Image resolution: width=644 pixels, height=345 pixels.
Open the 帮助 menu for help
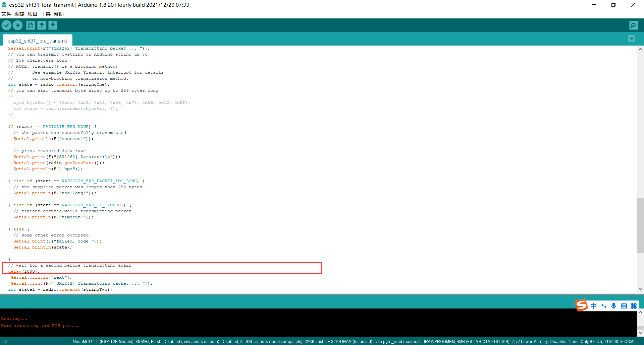59,14
